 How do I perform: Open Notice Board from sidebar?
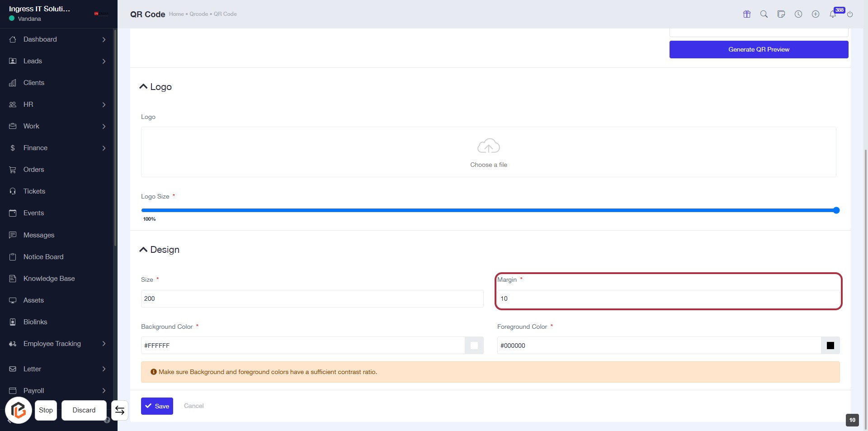(43, 257)
